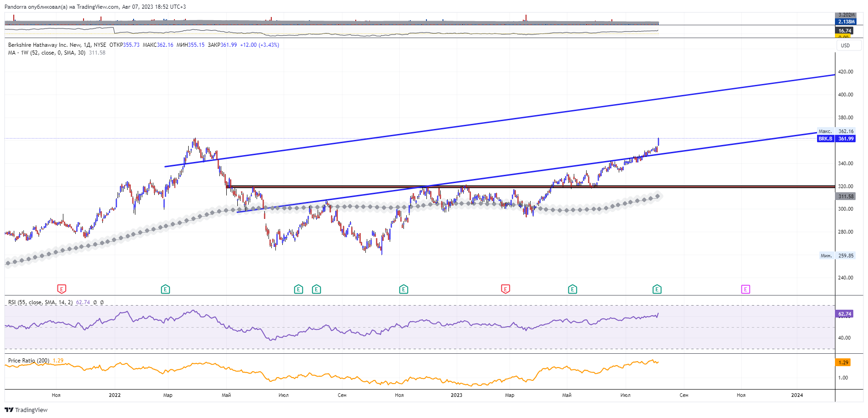Click the 1.00 level on the Price Ratio axis
The height and width of the screenshot is (418, 868).
(x=843, y=378)
